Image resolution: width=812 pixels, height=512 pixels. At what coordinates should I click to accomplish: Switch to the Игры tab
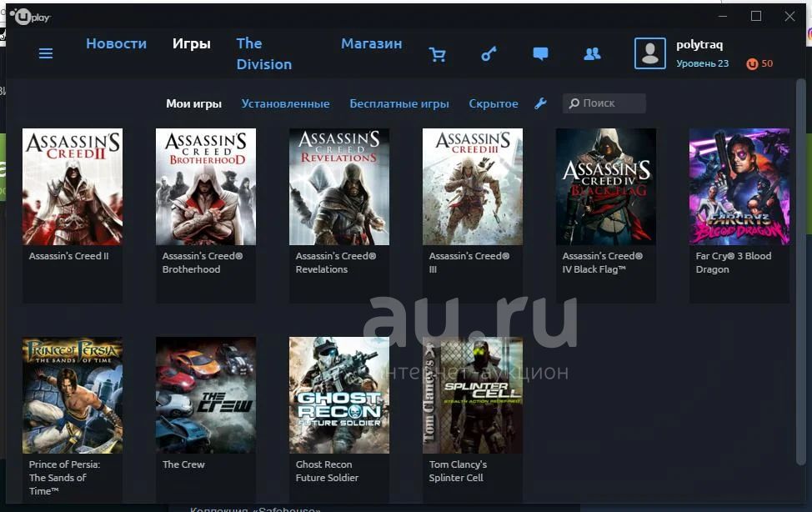click(x=192, y=43)
